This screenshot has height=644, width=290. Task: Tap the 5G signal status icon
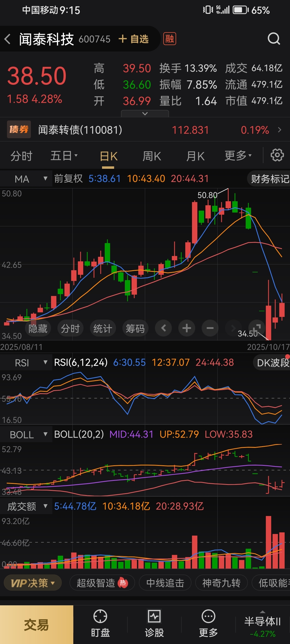tap(223, 10)
